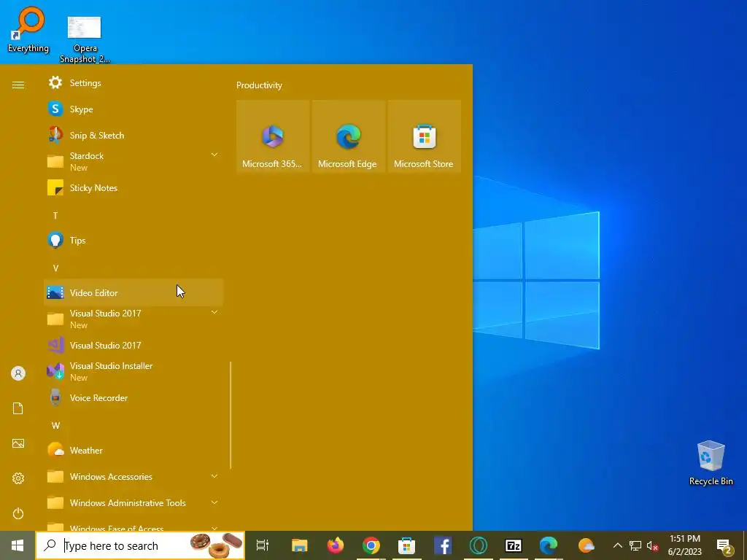Open Facebook from the taskbar

[443, 545]
